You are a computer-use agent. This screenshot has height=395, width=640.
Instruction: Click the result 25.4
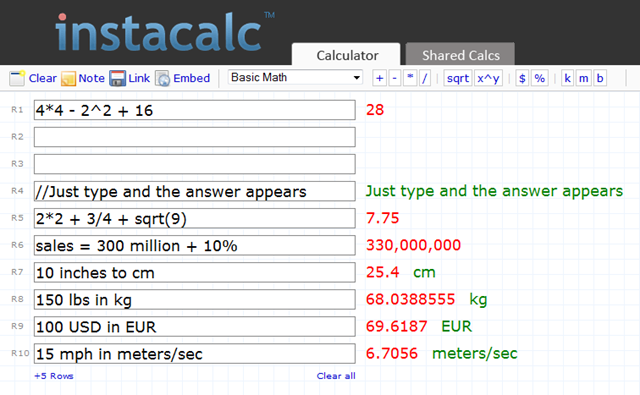click(382, 272)
